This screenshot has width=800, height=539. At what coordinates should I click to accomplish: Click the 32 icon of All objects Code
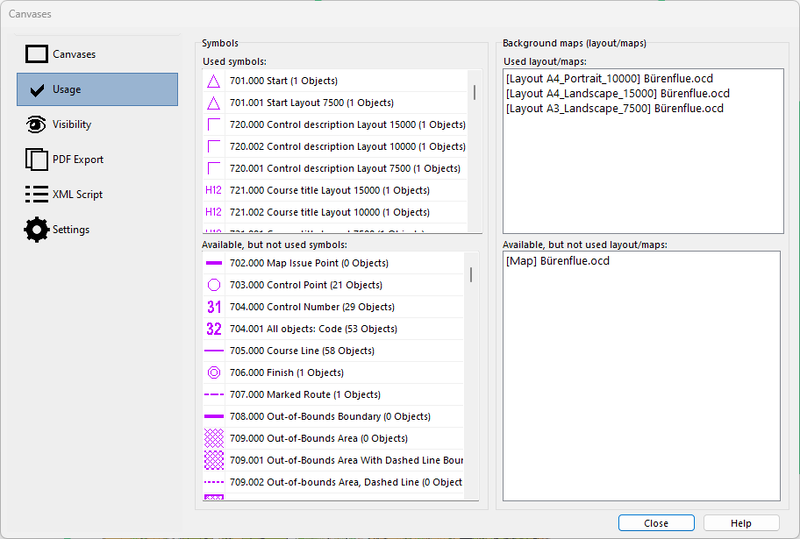coord(214,329)
